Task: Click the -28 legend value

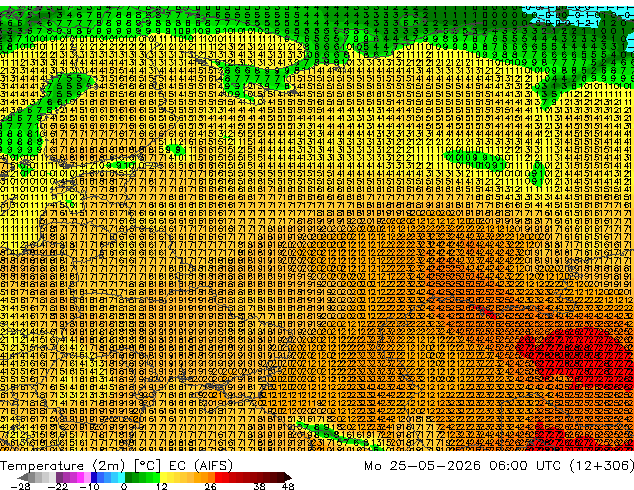Action: tap(20, 486)
